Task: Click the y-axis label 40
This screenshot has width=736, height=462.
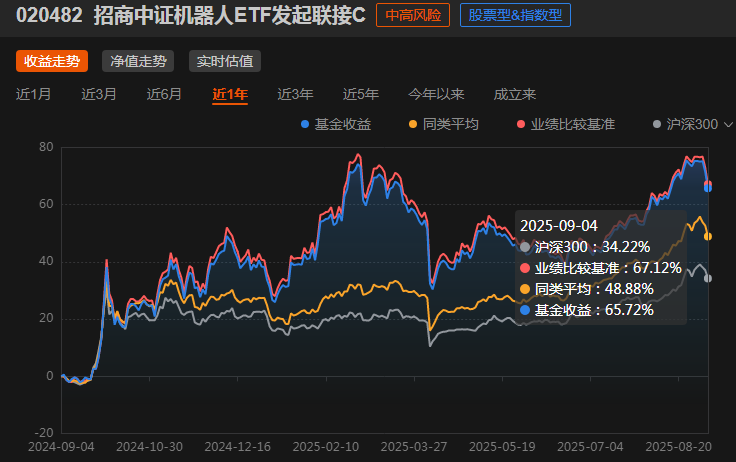Action: pyautogui.click(x=46, y=262)
